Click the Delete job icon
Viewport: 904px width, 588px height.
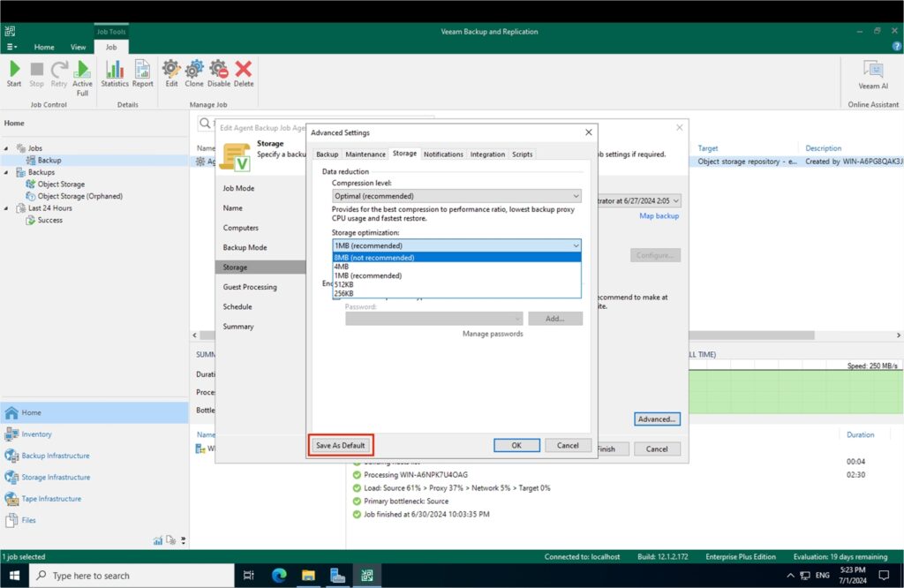click(244, 73)
